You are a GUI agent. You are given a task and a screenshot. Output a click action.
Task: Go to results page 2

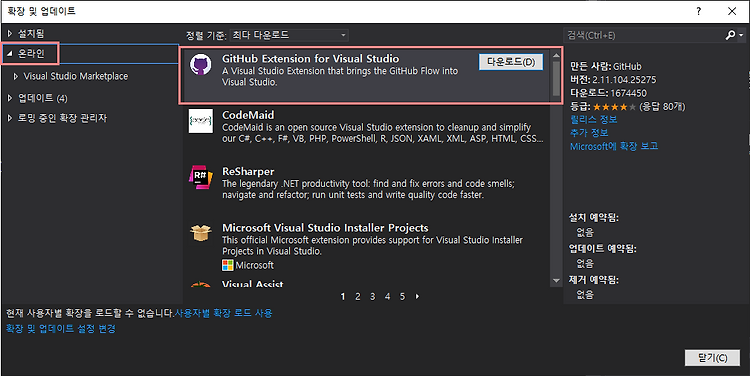[x=357, y=297]
